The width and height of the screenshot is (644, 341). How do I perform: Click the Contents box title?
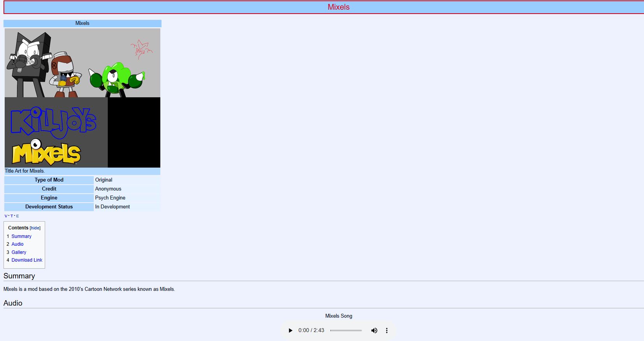(18, 228)
